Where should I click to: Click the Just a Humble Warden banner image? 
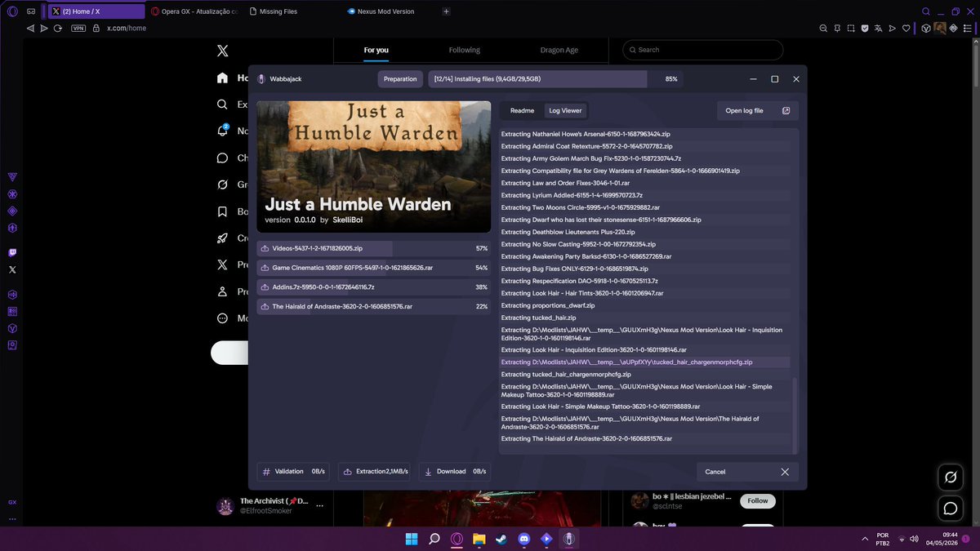(x=373, y=167)
